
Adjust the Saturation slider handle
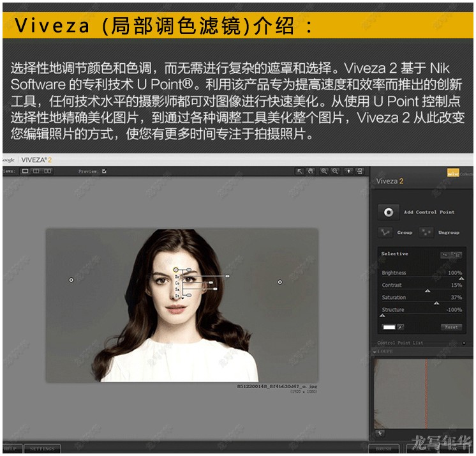[436, 303]
